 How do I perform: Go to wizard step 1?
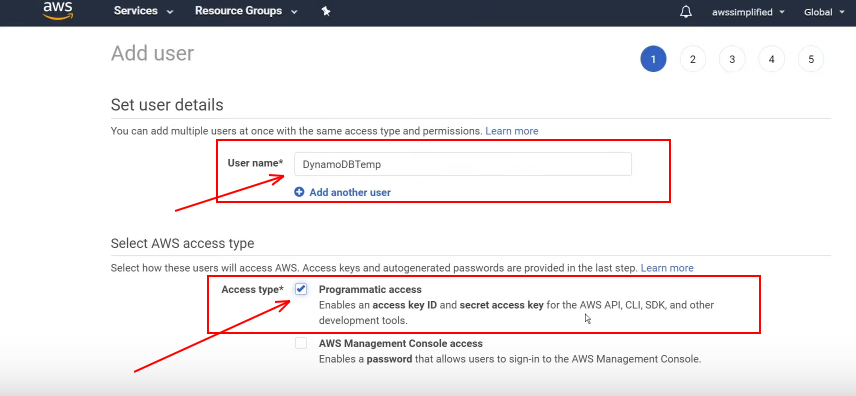click(653, 59)
